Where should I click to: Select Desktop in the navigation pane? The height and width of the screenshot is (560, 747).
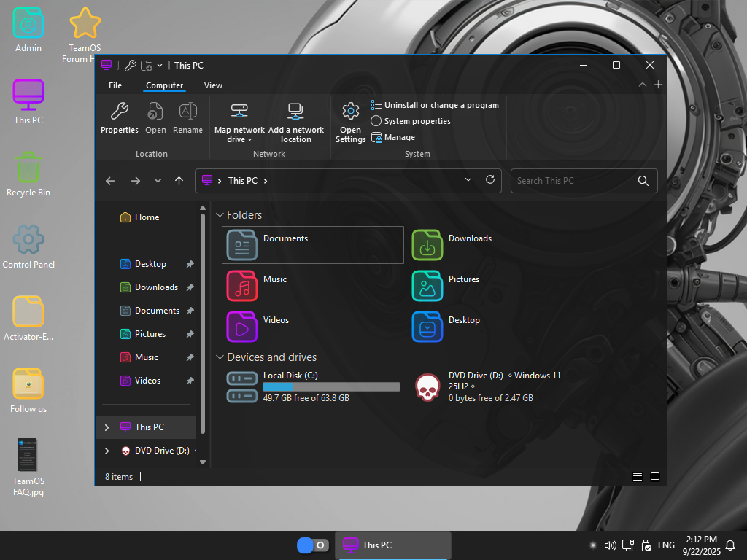144,264
